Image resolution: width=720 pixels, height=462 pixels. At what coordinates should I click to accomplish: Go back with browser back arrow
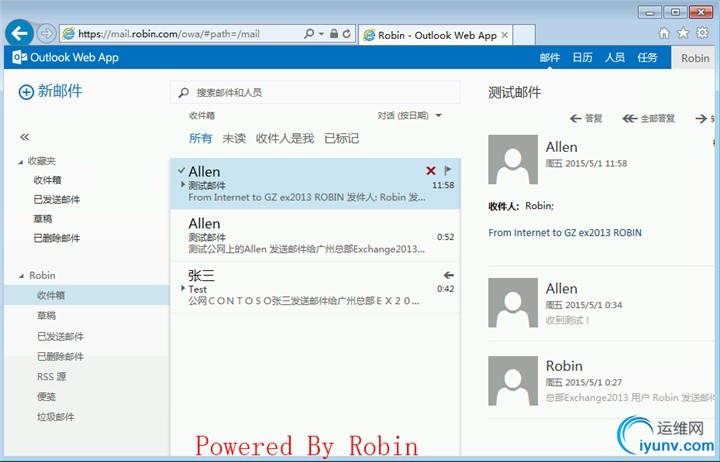(19, 33)
